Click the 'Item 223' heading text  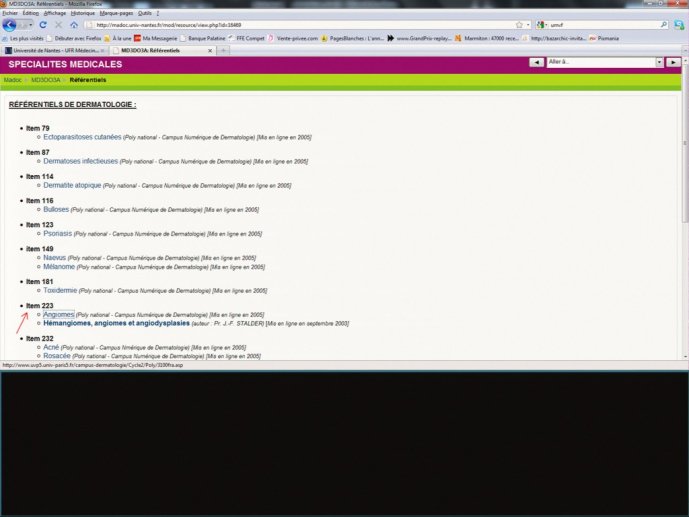point(40,306)
